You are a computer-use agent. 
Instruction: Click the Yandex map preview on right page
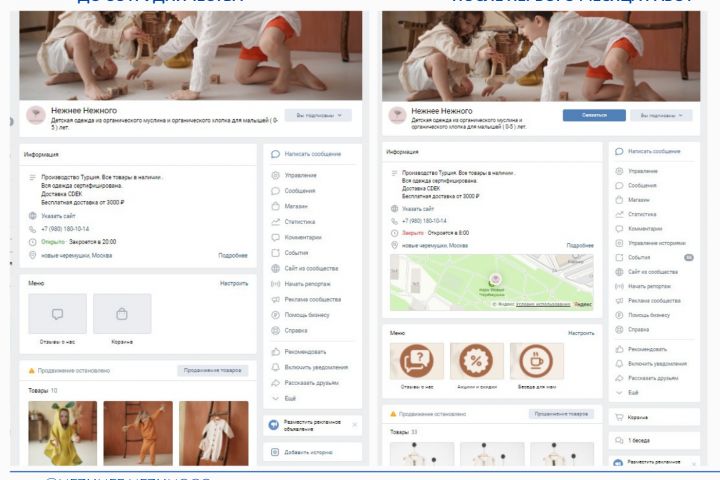[x=492, y=282]
